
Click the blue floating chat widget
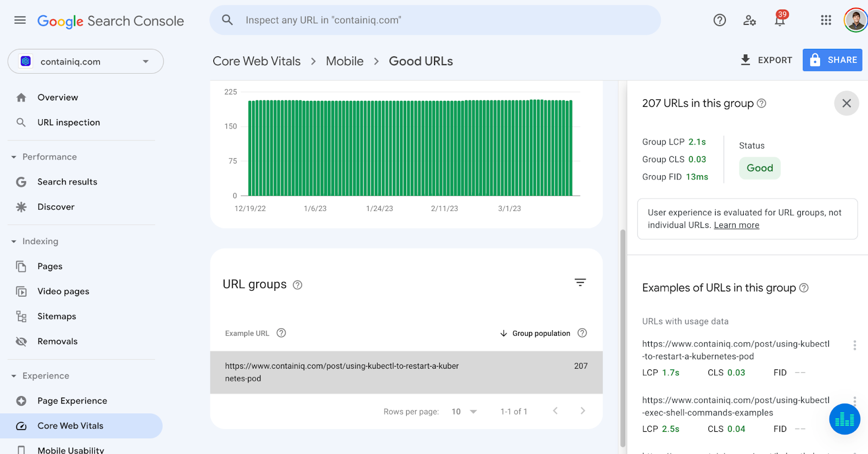tap(845, 419)
